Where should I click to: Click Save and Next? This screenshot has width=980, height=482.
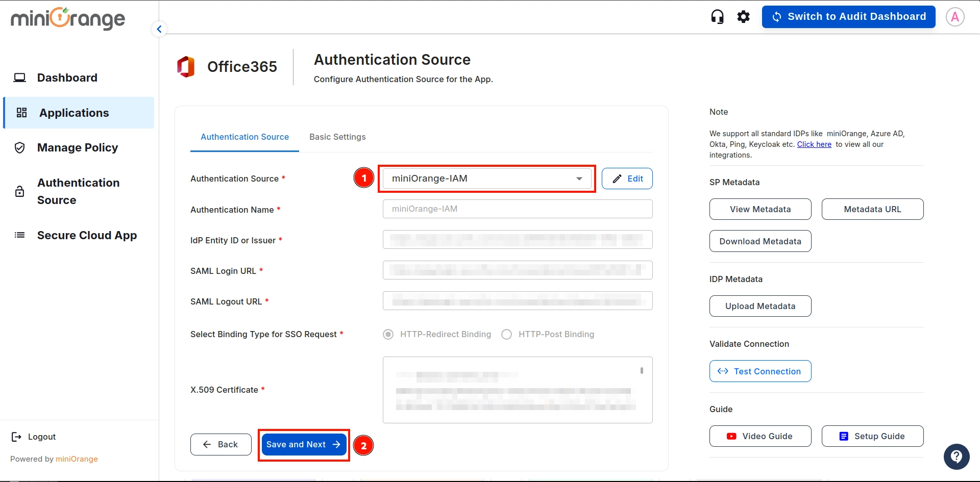pyautogui.click(x=303, y=444)
